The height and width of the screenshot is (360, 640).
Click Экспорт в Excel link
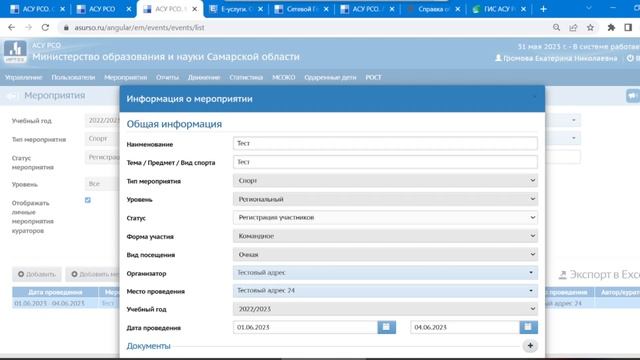click(x=599, y=275)
